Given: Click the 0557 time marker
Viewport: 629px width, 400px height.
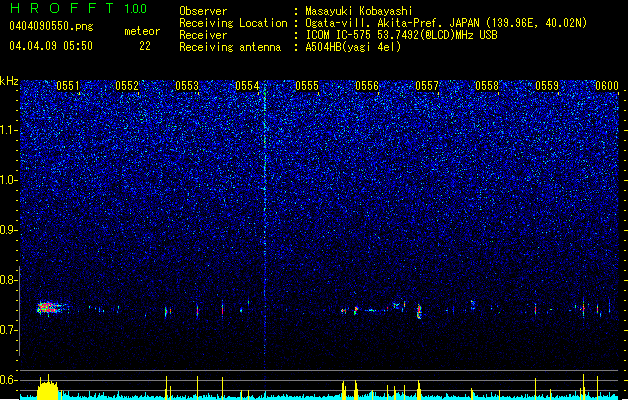Looking at the screenshot, I should click(427, 86).
